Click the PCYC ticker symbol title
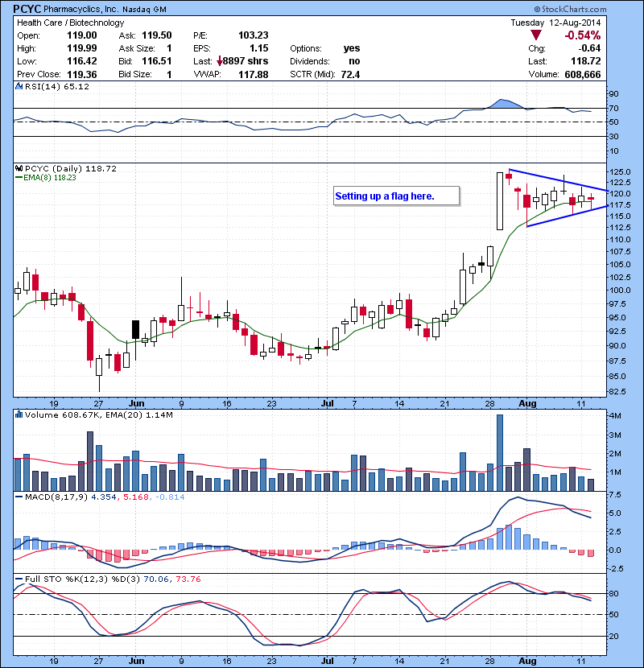This screenshot has height=668, width=644. click(27, 9)
